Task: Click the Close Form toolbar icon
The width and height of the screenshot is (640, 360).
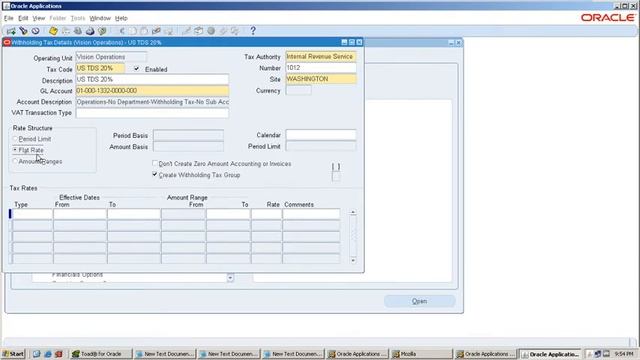Action: 102,31
